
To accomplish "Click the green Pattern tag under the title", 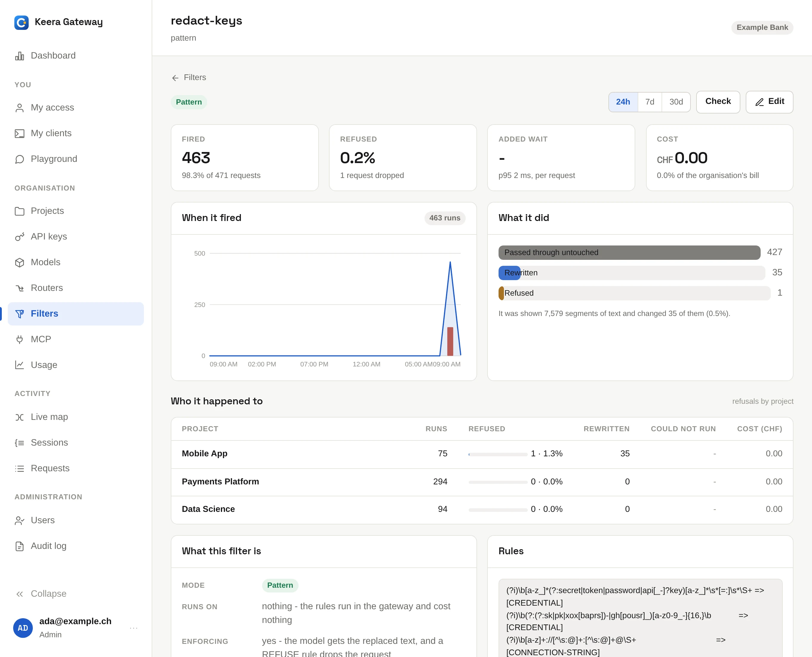I will [189, 102].
